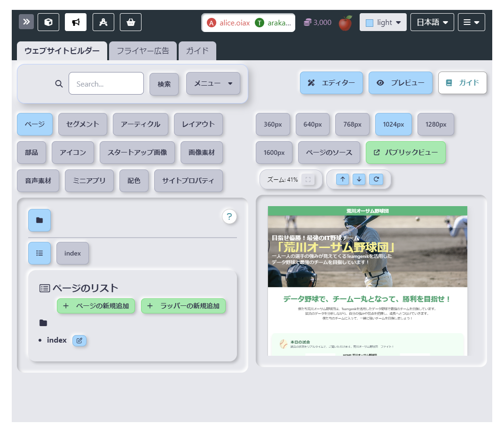Open the drafting compass design icon

click(103, 22)
